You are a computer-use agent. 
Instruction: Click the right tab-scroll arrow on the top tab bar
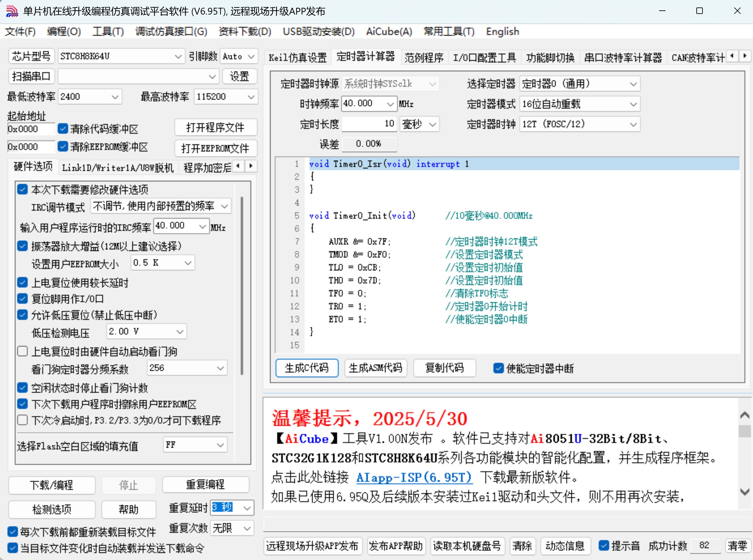tap(745, 56)
